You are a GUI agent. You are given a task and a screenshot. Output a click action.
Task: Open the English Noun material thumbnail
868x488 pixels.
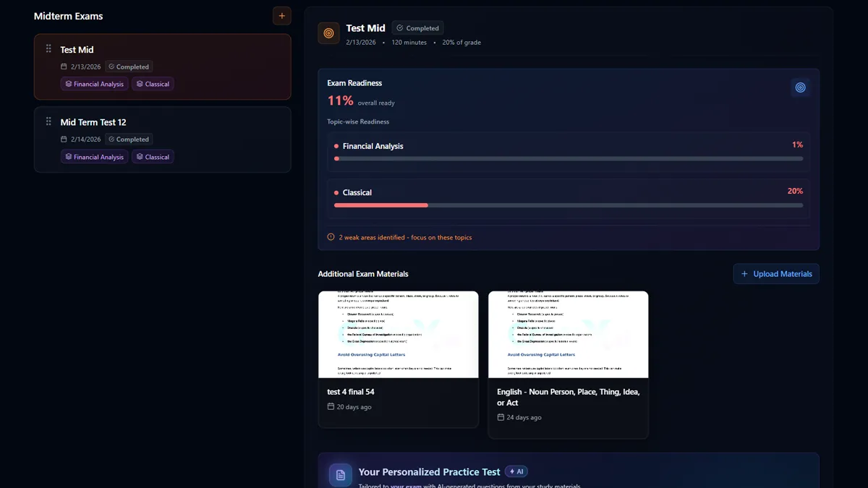tap(569, 335)
